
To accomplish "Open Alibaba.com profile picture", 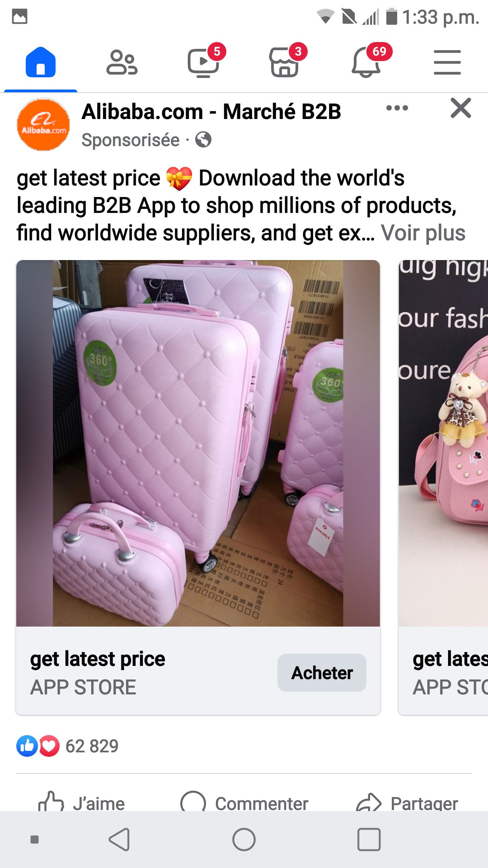I will coord(43,124).
